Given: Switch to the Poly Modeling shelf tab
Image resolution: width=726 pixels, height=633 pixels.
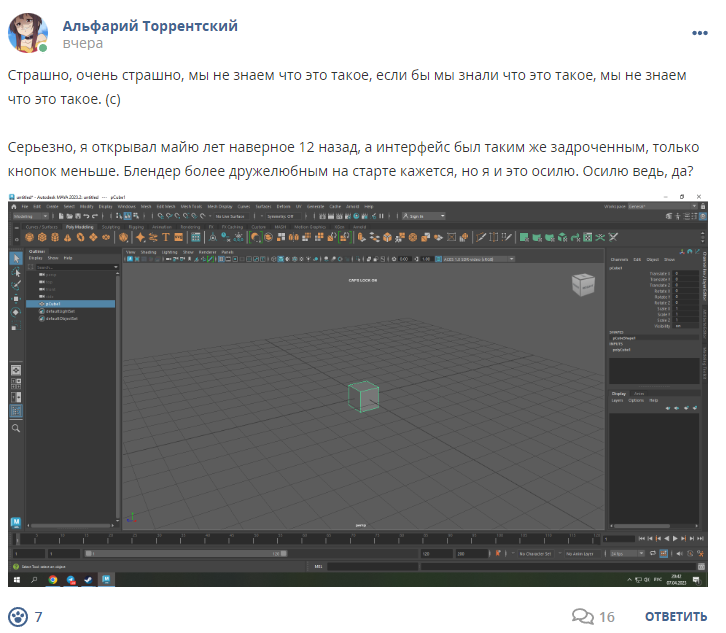Looking at the screenshot, I should pos(80,227).
